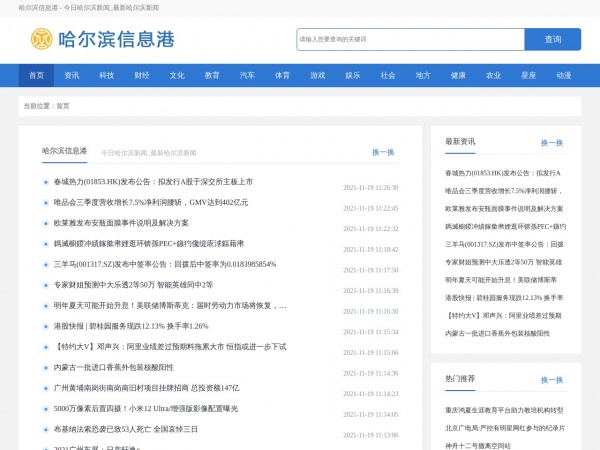Image resolution: width=600 pixels, height=450 pixels.
Task: Click the 首页 breadcrumb link
Action: pyautogui.click(x=63, y=106)
